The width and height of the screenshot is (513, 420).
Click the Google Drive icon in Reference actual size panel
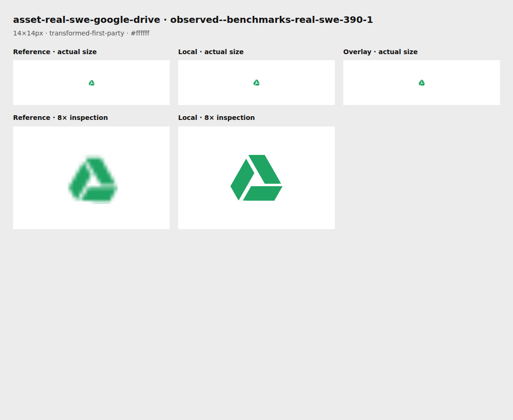[91, 83]
